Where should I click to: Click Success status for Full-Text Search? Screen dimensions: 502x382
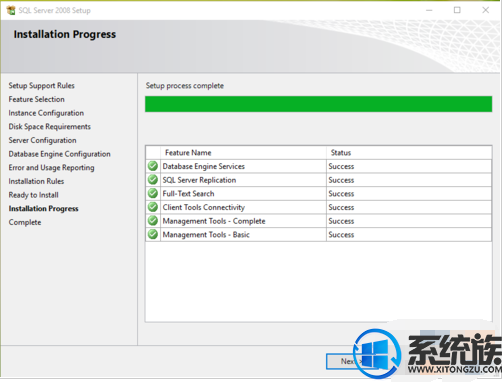(x=341, y=194)
